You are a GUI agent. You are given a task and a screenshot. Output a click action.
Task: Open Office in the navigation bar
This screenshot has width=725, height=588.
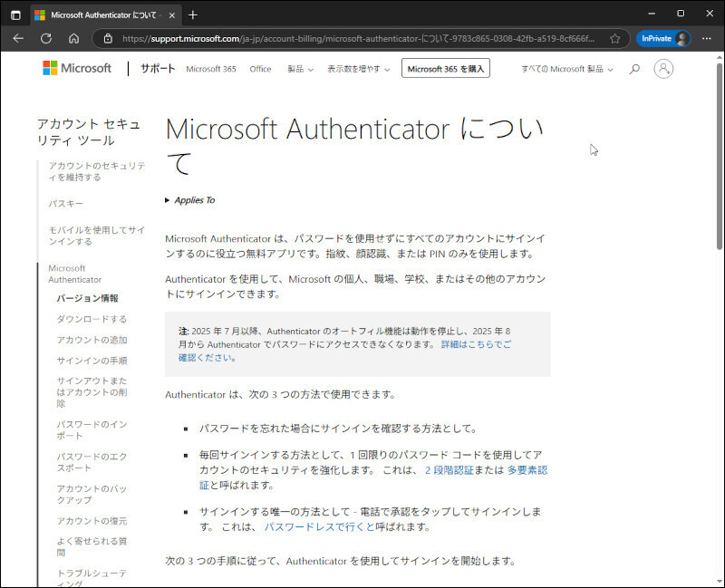(260, 69)
